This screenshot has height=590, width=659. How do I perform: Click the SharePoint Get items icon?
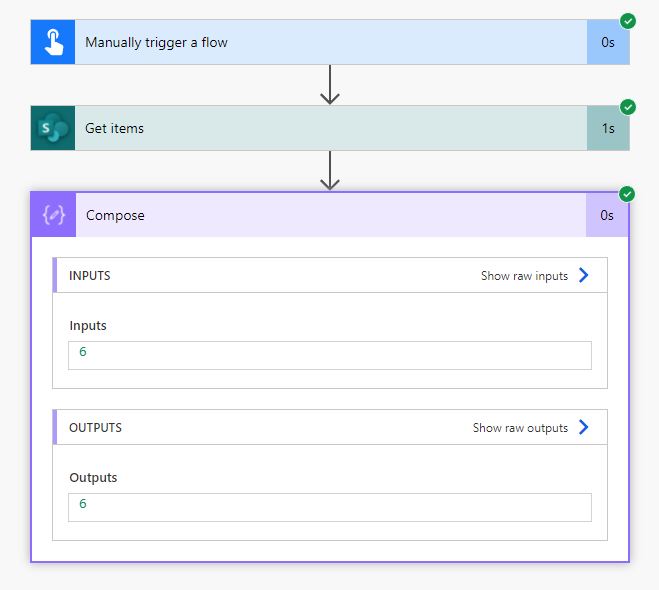[53, 128]
